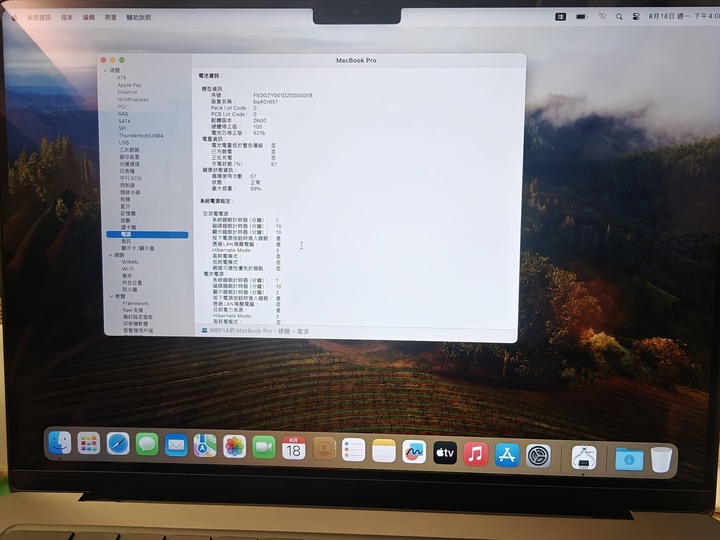Open Photos app in the Dock
This screenshot has height=540, width=720.
coord(235,447)
